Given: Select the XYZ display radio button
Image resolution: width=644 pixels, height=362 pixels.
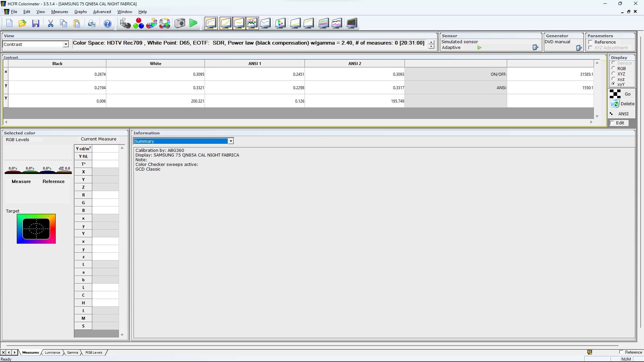Looking at the screenshot, I should click(x=613, y=74).
